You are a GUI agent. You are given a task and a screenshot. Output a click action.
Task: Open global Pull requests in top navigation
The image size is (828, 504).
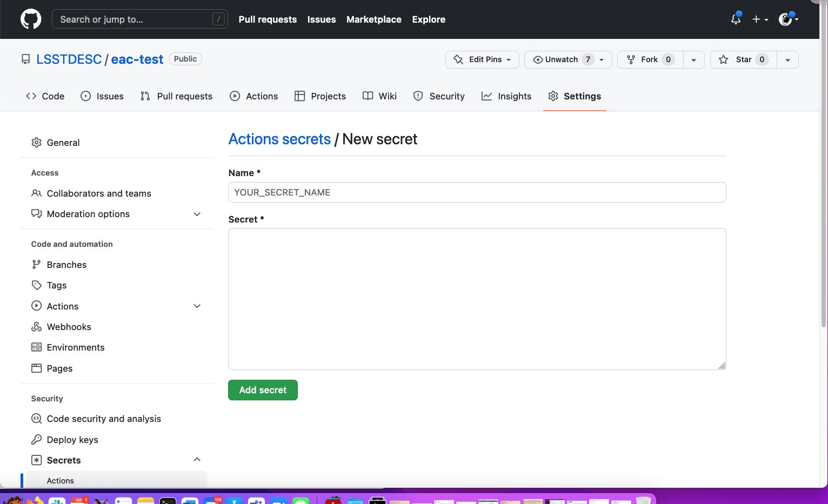[x=268, y=19]
